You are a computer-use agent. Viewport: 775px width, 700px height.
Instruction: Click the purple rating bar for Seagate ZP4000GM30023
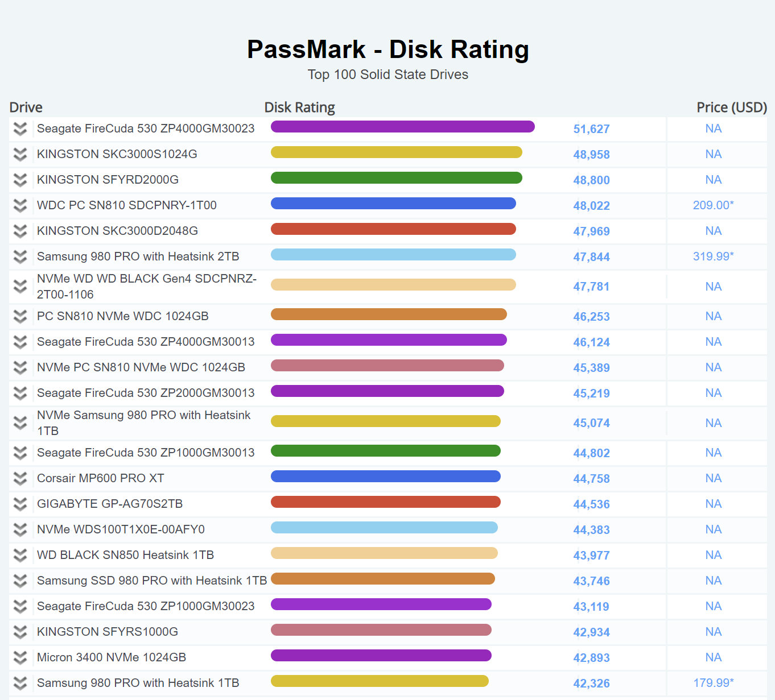(402, 127)
